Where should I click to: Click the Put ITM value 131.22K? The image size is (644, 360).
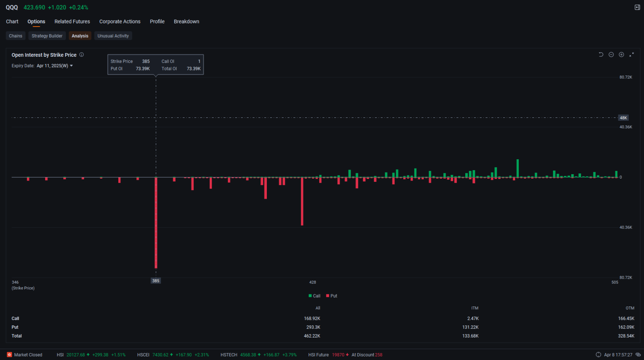tap(471, 327)
